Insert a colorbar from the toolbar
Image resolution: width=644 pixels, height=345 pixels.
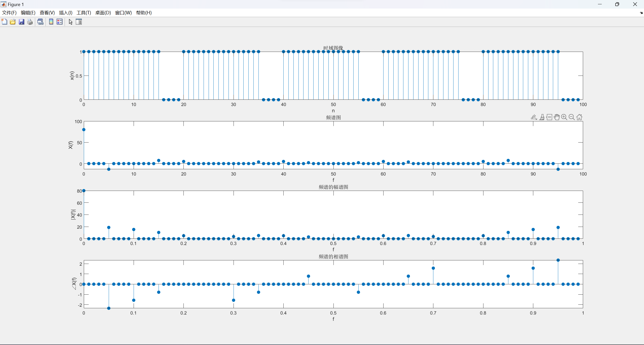tap(51, 22)
